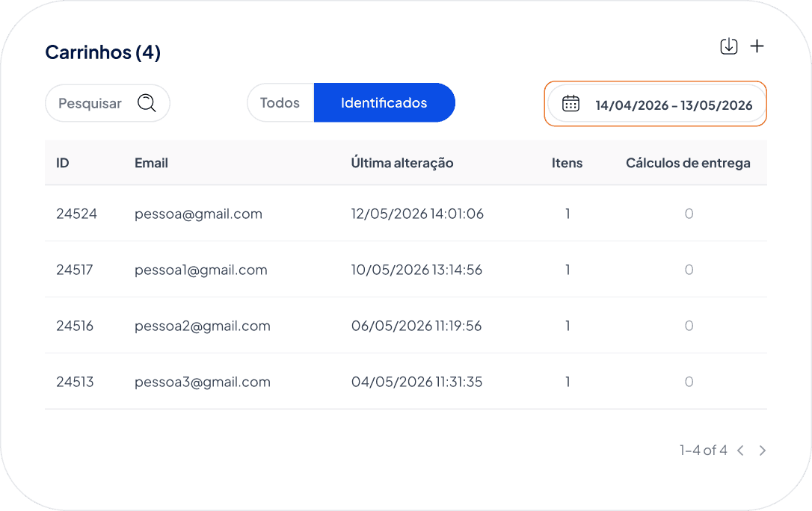Viewport: 812px width, 511px height.
Task: Click the 1–4 of 4 pagination label
Action: [x=704, y=450]
